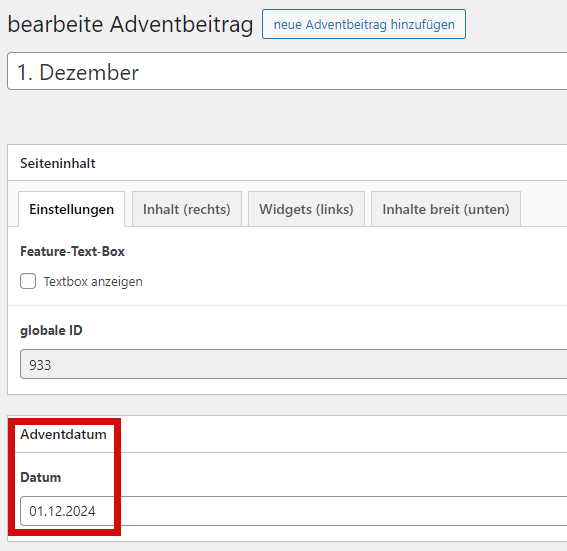567x551 pixels.
Task: Click the 'Textbox anzeigen' label text
Action: point(93,282)
